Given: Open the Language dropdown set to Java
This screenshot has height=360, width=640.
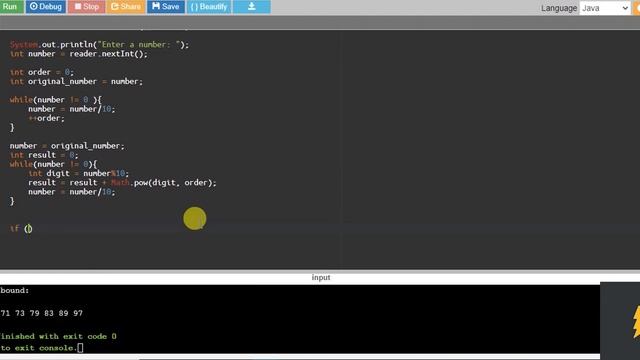Looking at the screenshot, I should pos(604,8).
